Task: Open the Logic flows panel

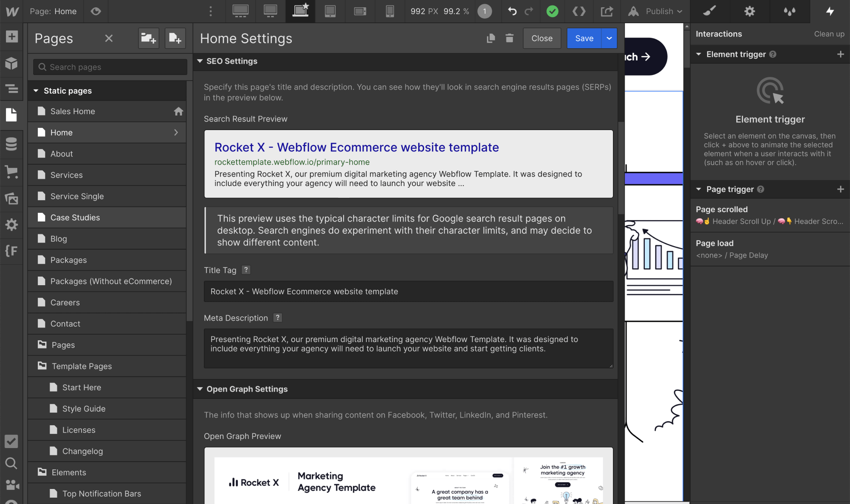Action: [12, 251]
